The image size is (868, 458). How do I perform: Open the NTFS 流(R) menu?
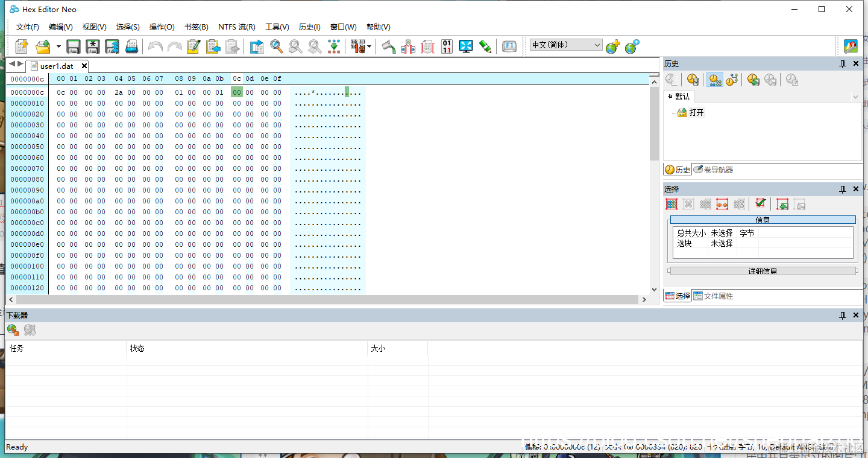click(237, 27)
